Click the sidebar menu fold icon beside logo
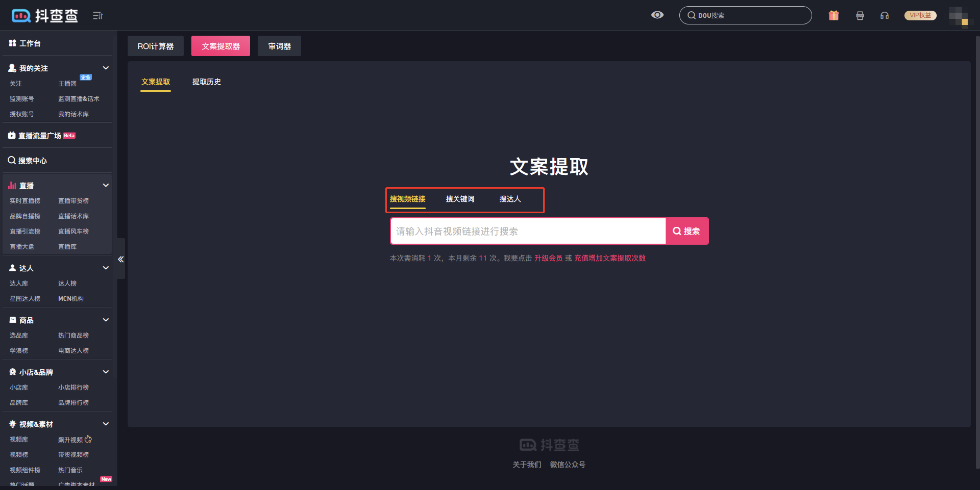980x490 pixels. point(98,16)
